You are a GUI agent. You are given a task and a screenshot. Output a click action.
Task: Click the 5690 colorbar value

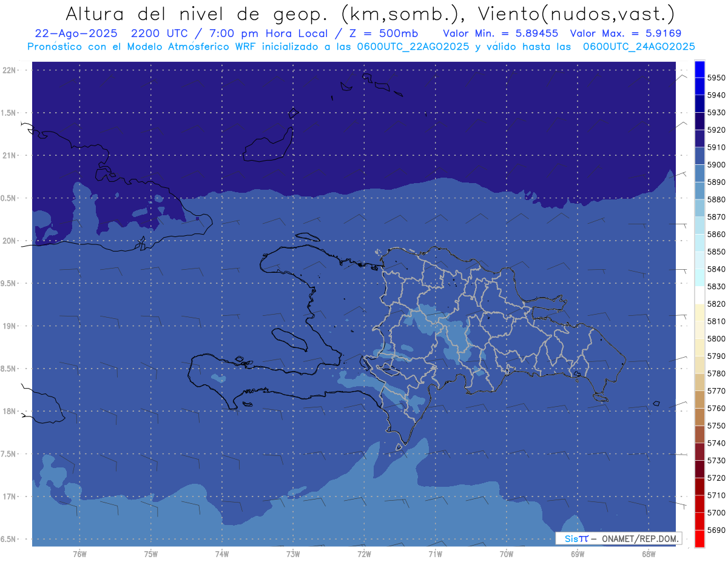tap(717, 530)
